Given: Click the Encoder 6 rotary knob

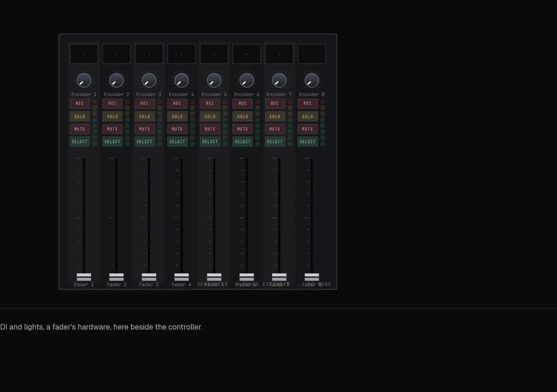Looking at the screenshot, I should (247, 80).
